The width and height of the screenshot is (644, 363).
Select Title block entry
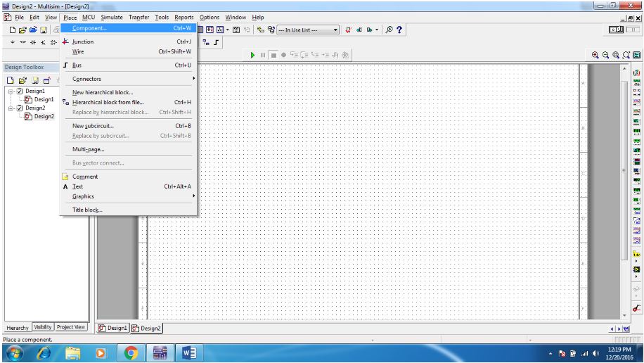click(x=128, y=210)
